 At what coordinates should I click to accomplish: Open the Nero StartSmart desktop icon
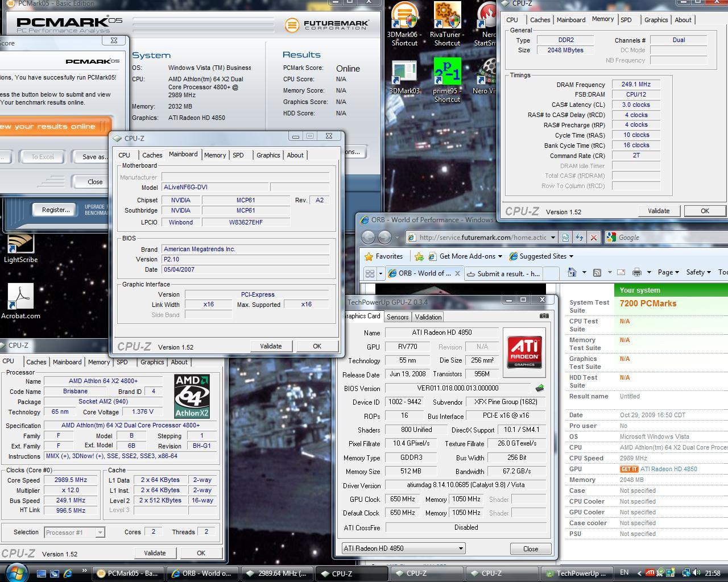(486, 23)
